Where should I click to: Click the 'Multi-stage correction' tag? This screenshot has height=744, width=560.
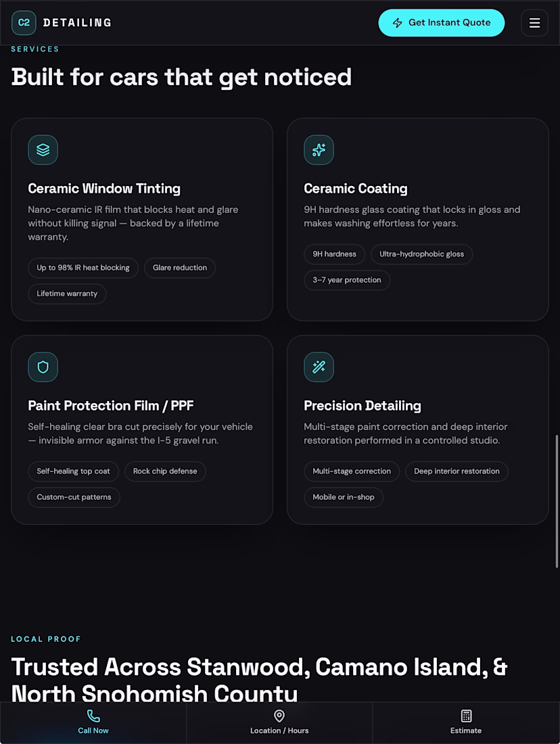(352, 471)
